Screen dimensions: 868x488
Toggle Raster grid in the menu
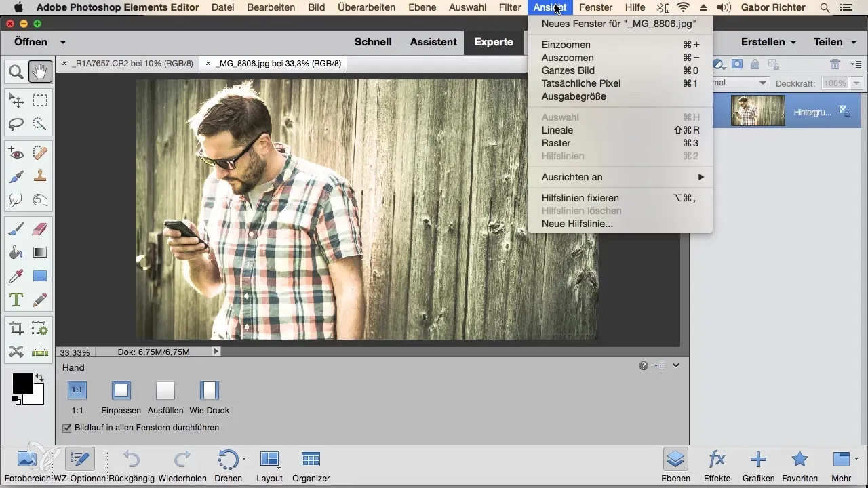(556, 143)
